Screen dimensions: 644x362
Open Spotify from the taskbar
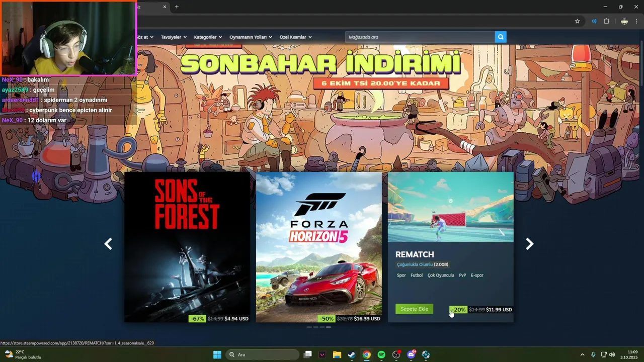point(381,354)
